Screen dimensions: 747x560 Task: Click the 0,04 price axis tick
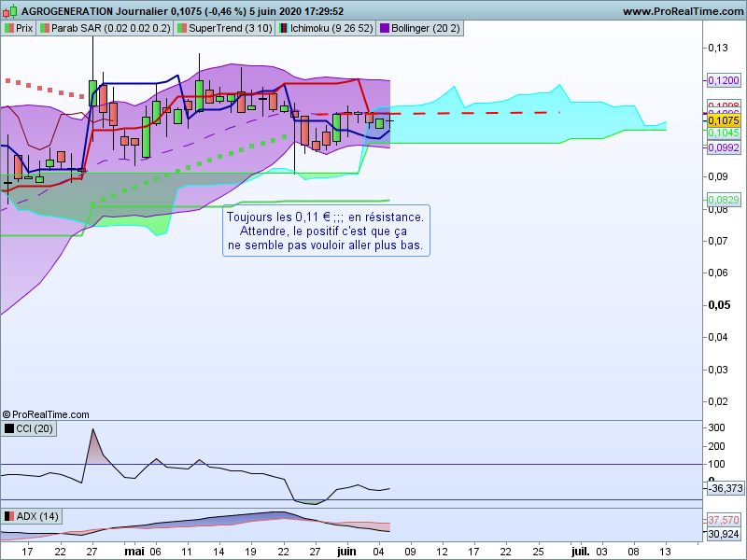(718, 337)
